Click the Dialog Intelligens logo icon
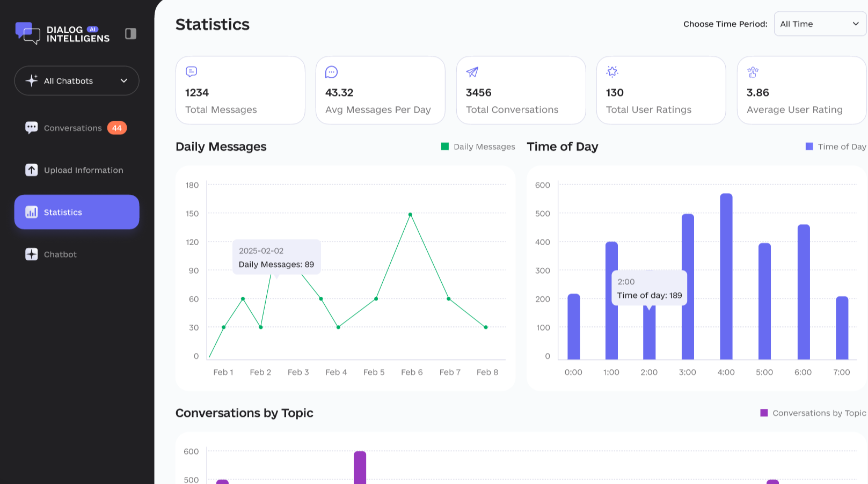This screenshot has width=868, height=484. pyautogui.click(x=27, y=33)
